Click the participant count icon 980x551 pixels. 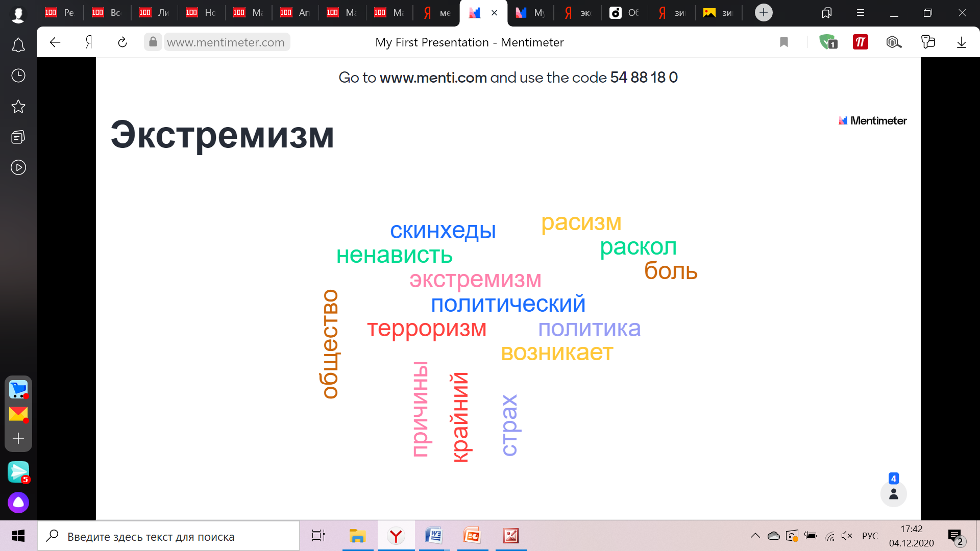893,493
